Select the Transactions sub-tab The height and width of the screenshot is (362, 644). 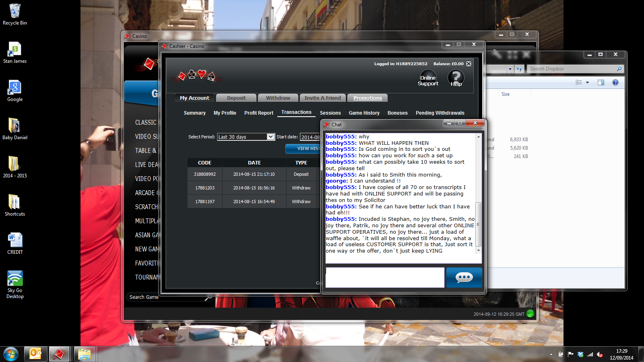coord(296,112)
